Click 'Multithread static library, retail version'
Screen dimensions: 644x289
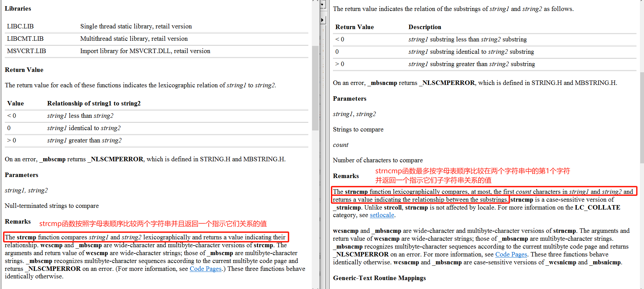(134, 39)
